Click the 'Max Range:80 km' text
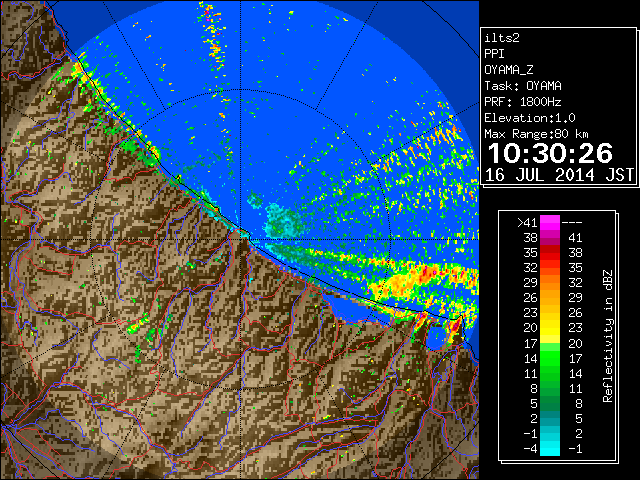Viewport: 640px width, 480px height. coord(537,134)
